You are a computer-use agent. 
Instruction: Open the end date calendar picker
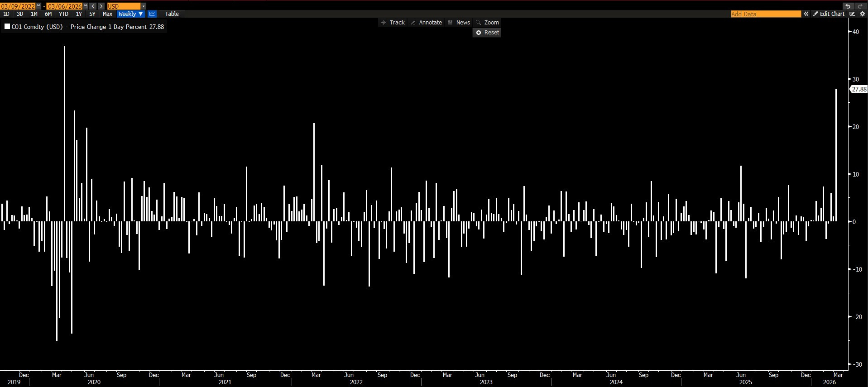pos(86,6)
